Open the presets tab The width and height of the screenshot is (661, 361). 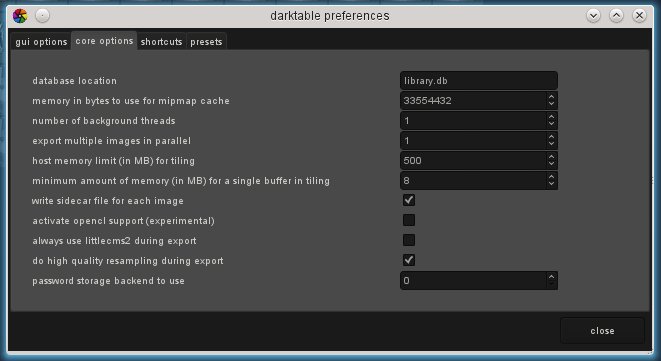206,42
